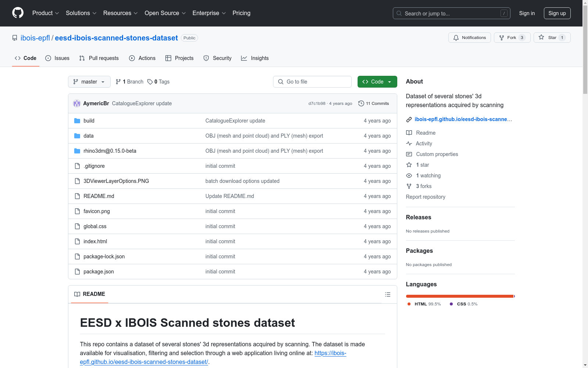Click the 'Go to file' search box
The height and width of the screenshot is (368, 588).
click(x=312, y=82)
